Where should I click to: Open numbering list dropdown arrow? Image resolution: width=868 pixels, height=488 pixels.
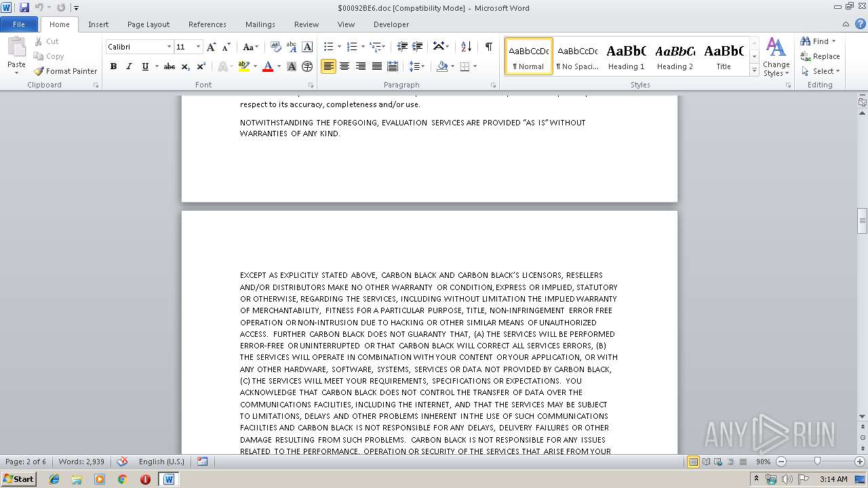(363, 47)
